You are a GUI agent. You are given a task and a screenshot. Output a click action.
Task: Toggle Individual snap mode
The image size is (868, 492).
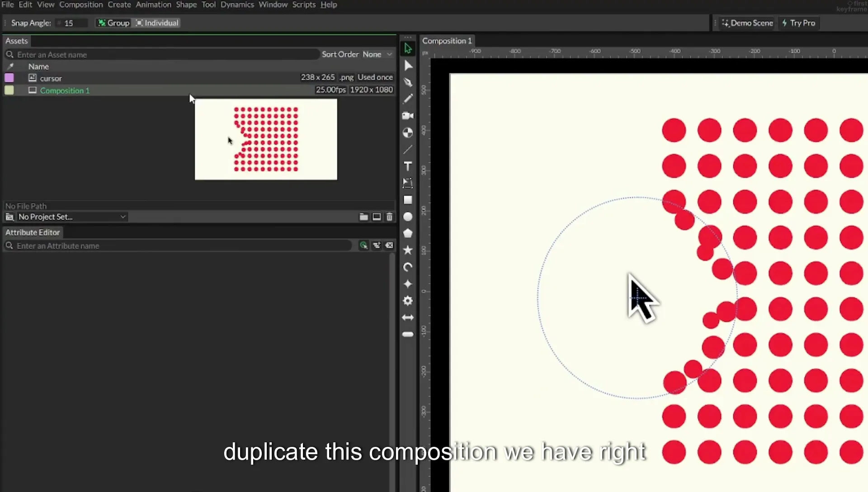pos(157,23)
